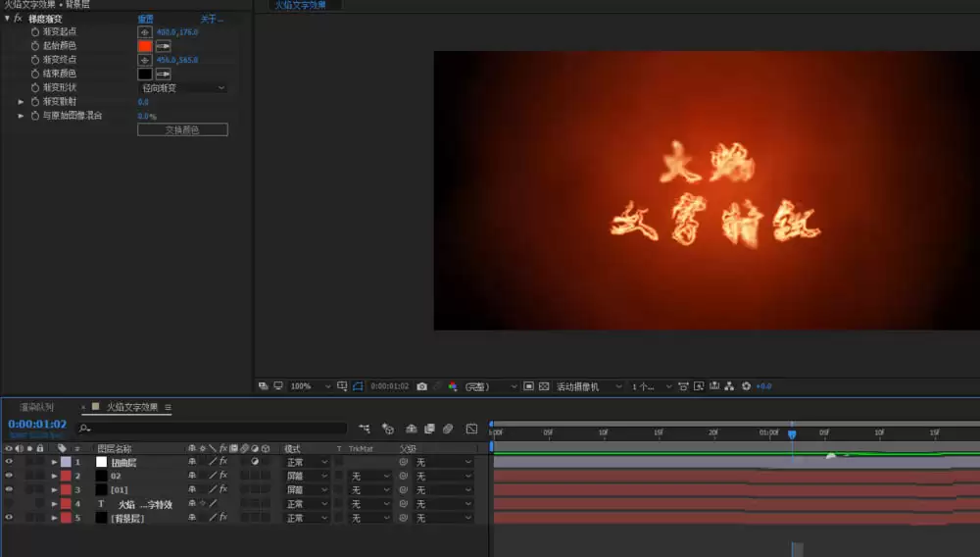Hide layer 3 [01] with eye icon
The height and width of the screenshot is (557, 980).
[x=9, y=489]
